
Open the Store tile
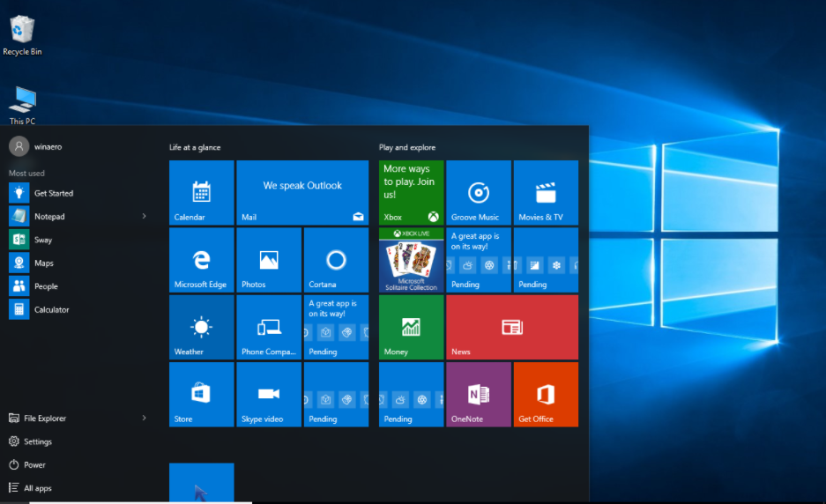pos(201,395)
